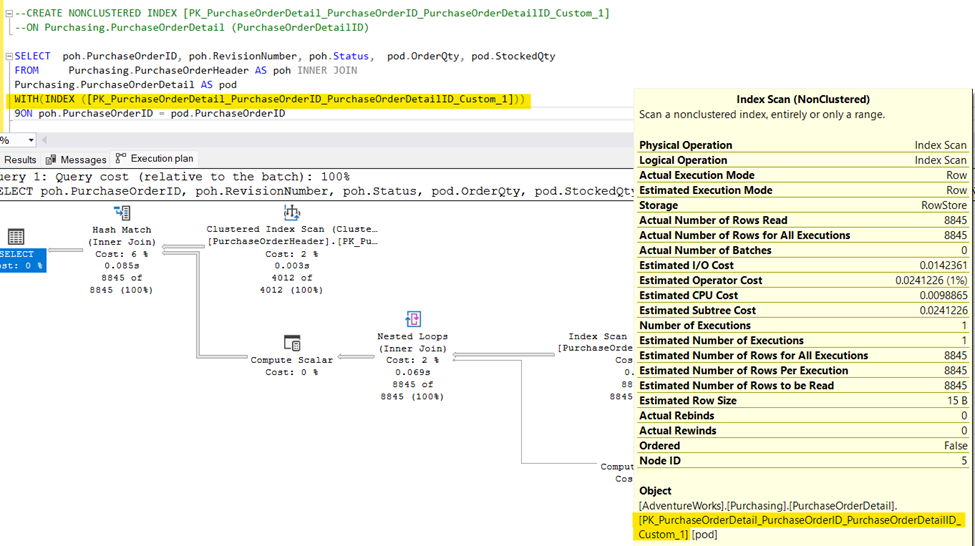Click 'Estimated CPU Cost' row
This screenshot has height=546, width=975.
[x=803, y=295]
